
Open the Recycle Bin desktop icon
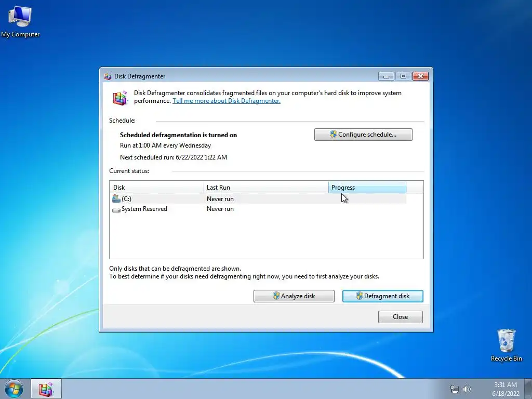point(506,345)
